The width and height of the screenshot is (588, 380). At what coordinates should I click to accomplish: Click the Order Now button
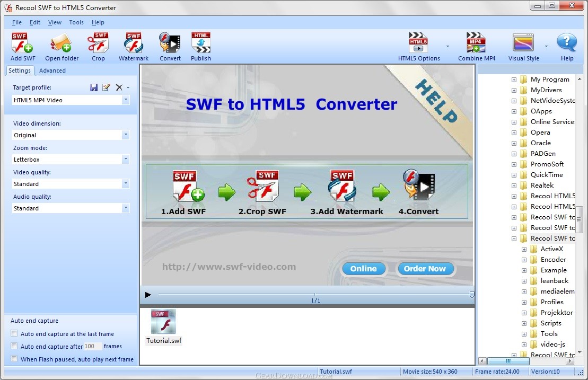pos(425,269)
